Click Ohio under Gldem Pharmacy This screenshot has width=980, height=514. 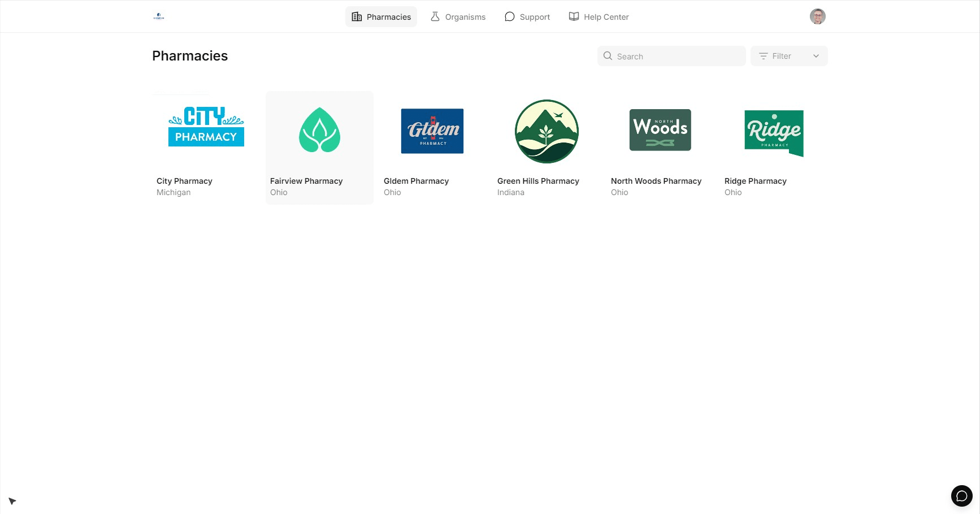[x=392, y=192]
